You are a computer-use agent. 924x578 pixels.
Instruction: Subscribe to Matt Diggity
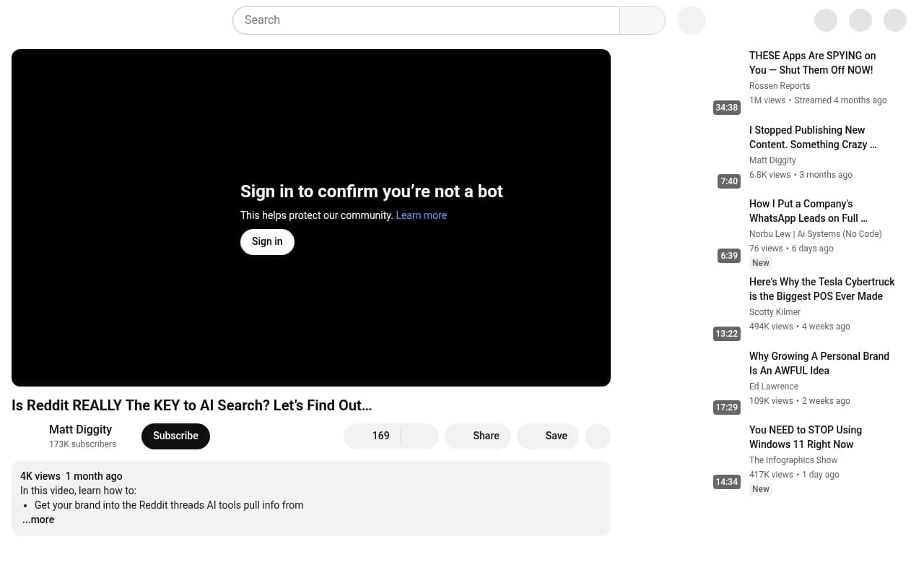click(x=175, y=436)
